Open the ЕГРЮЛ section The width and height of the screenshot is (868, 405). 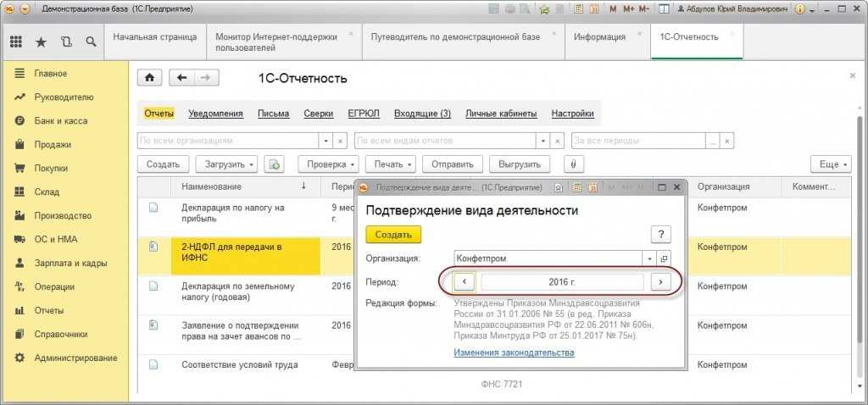(364, 114)
